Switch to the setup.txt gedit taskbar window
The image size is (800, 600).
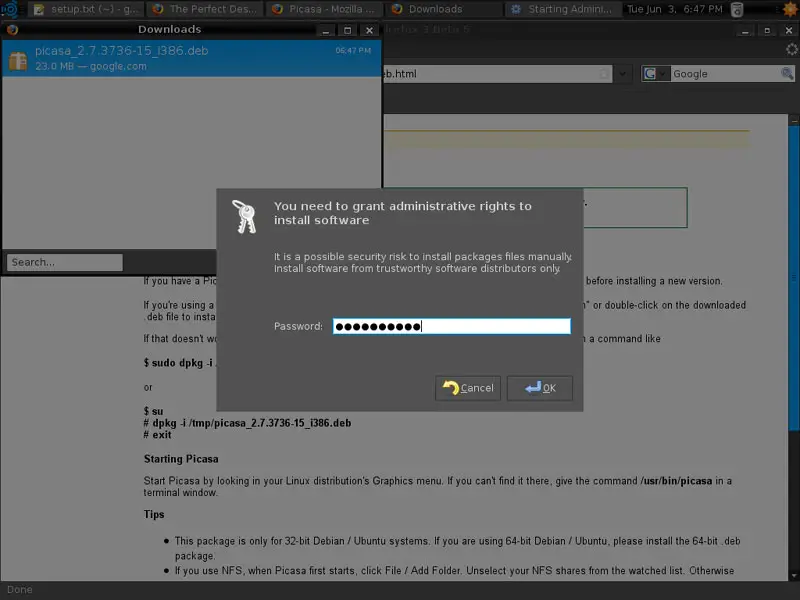pyautogui.click(x=88, y=9)
